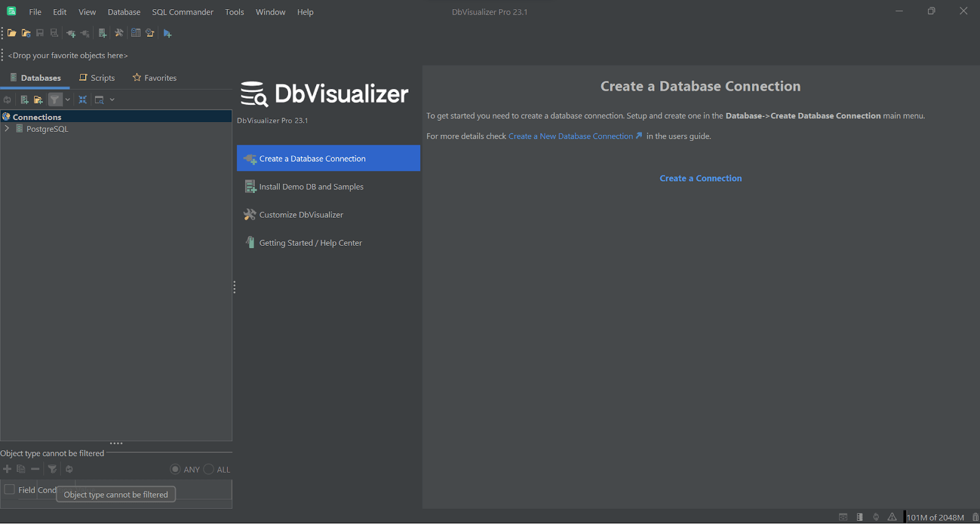Image resolution: width=980 pixels, height=524 pixels.
Task: Expand the PostgreSQL connection tree node
Action: 7,129
